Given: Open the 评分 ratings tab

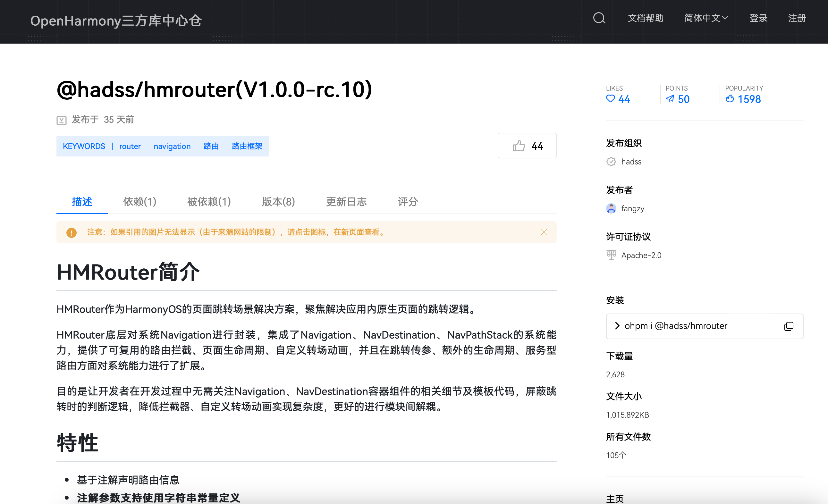Looking at the screenshot, I should 408,202.
